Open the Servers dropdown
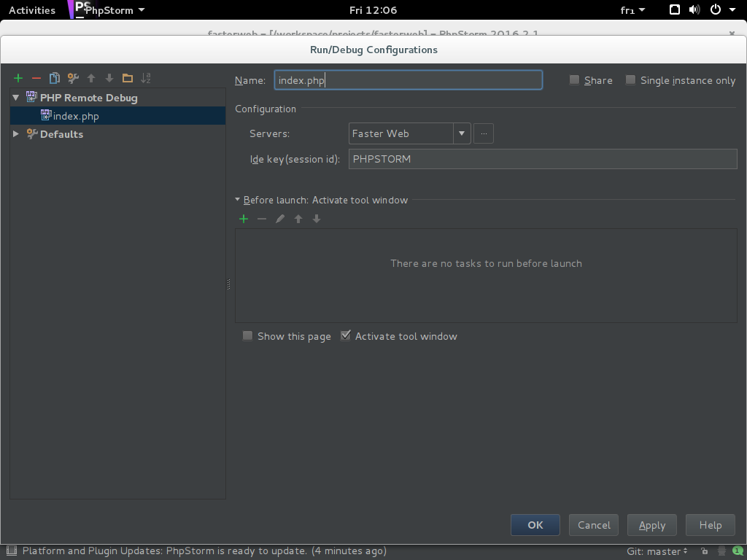The image size is (747, 560). [461, 133]
